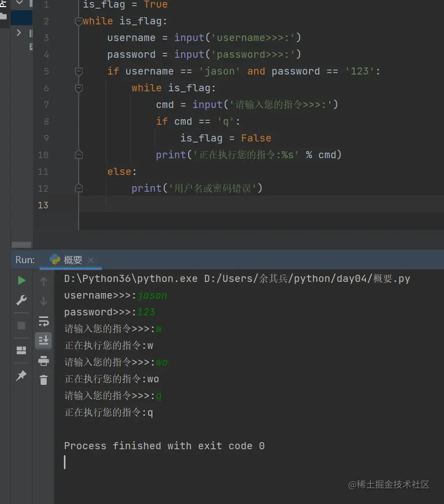Collapse the outer while loop fold marker on line 2
444x504 pixels.
pos(79,21)
